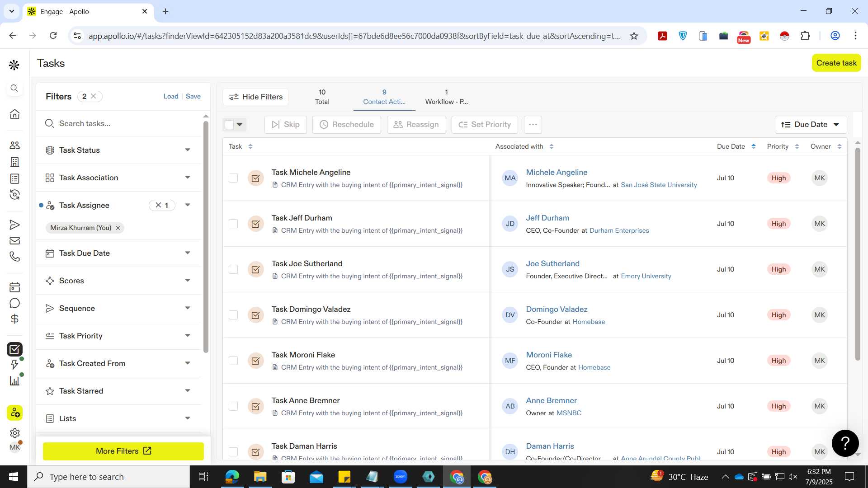Open People icon in sidebar
The image size is (868, 488).
(14, 145)
